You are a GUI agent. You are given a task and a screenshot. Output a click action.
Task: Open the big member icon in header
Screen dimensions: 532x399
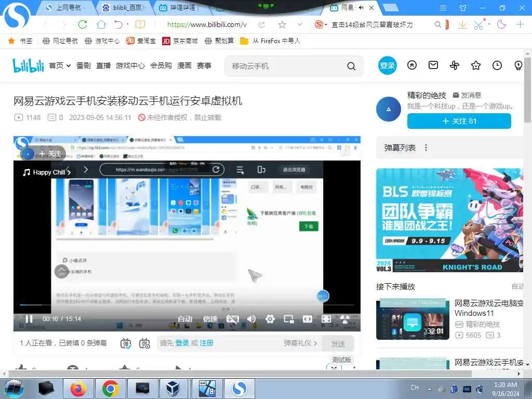pyautogui.click(x=412, y=65)
